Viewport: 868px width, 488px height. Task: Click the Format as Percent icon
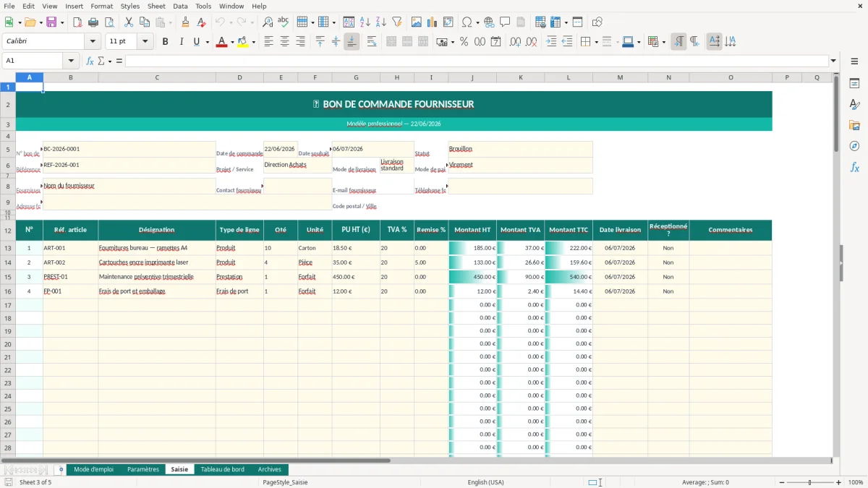pos(464,42)
